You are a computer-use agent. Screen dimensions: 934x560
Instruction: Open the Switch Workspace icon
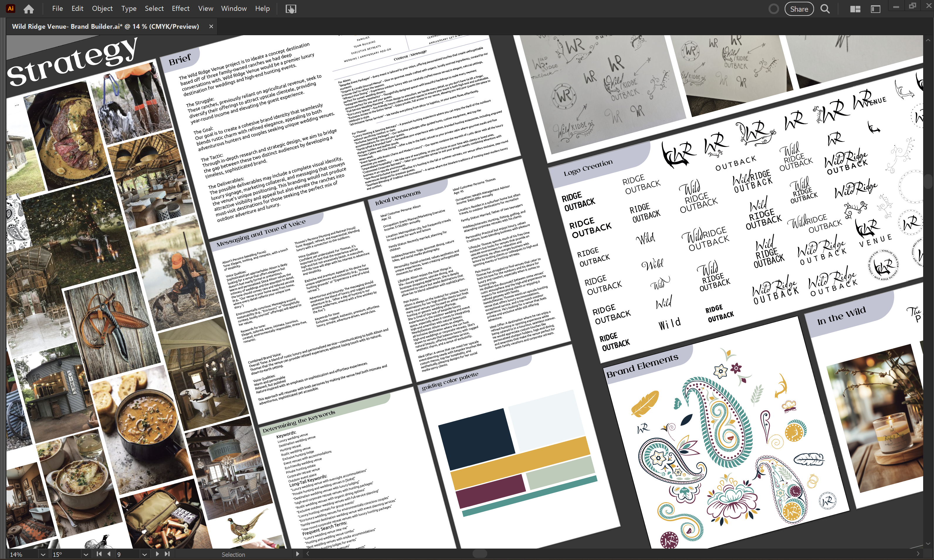(x=876, y=9)
